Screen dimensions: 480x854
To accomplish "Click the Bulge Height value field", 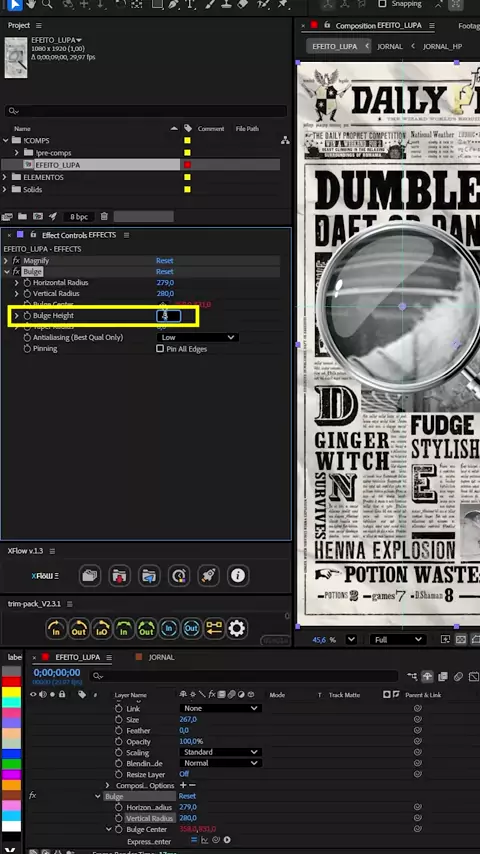I will point(168,316).
